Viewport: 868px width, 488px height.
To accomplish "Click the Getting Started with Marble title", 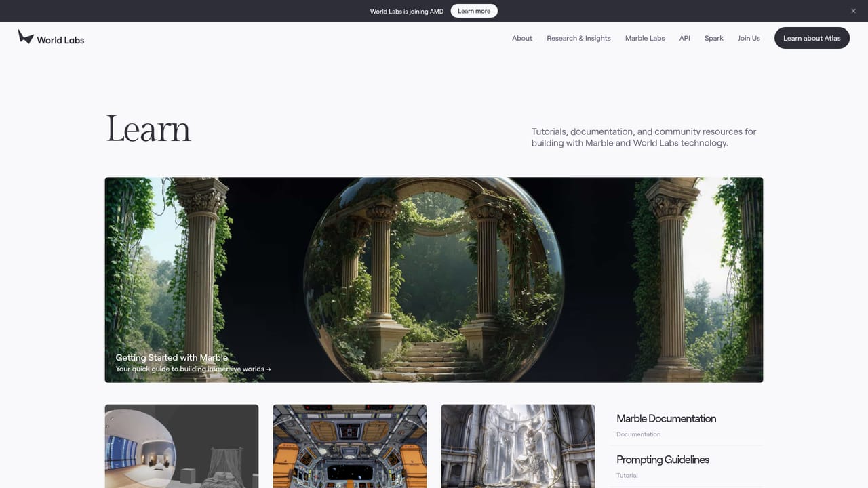I will pyautogui.click(x=172, y=357).
